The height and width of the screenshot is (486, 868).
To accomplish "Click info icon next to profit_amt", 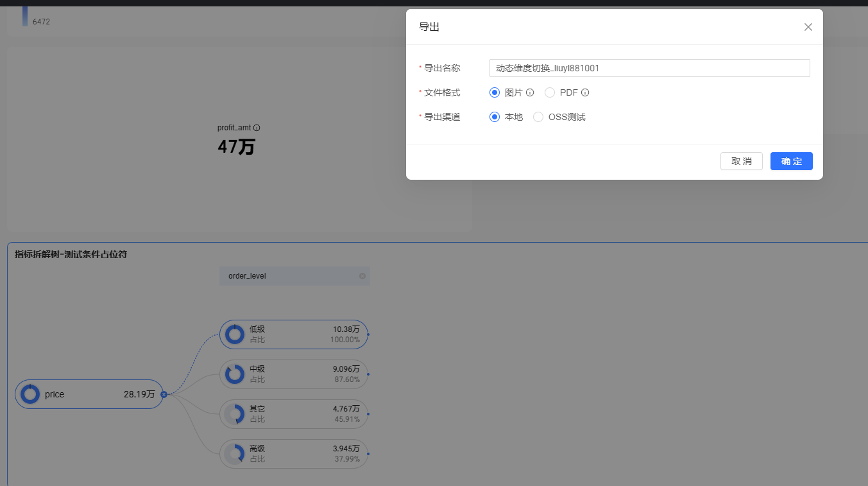I will (x=257, y=128).
